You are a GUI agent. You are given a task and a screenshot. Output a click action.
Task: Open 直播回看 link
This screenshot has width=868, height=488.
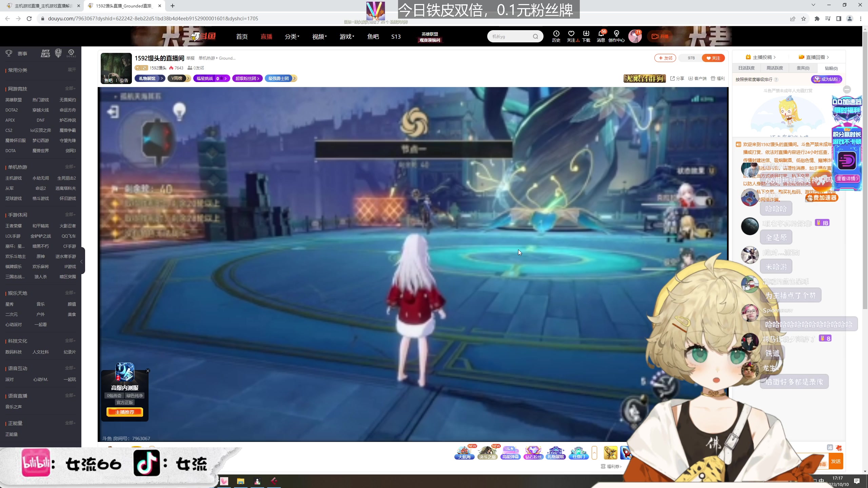tap(814, 57)
